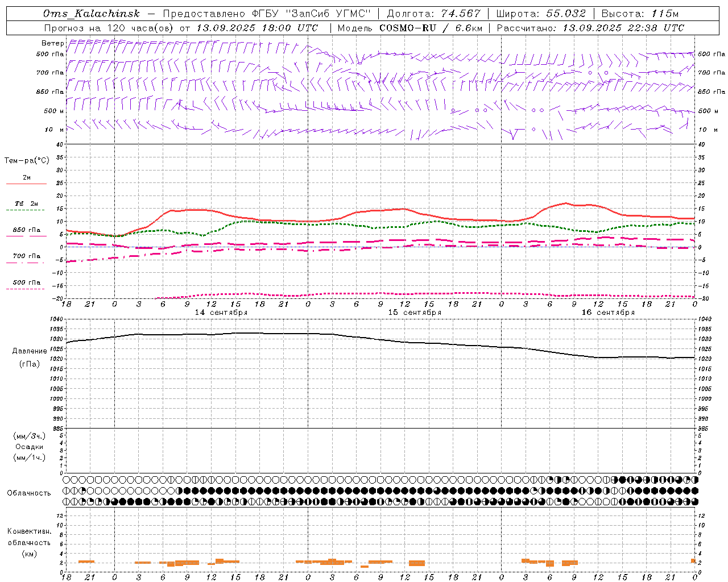
Task: Click the Тем-ра(°C) temperature panel label
Action: [x=27, y=161]
